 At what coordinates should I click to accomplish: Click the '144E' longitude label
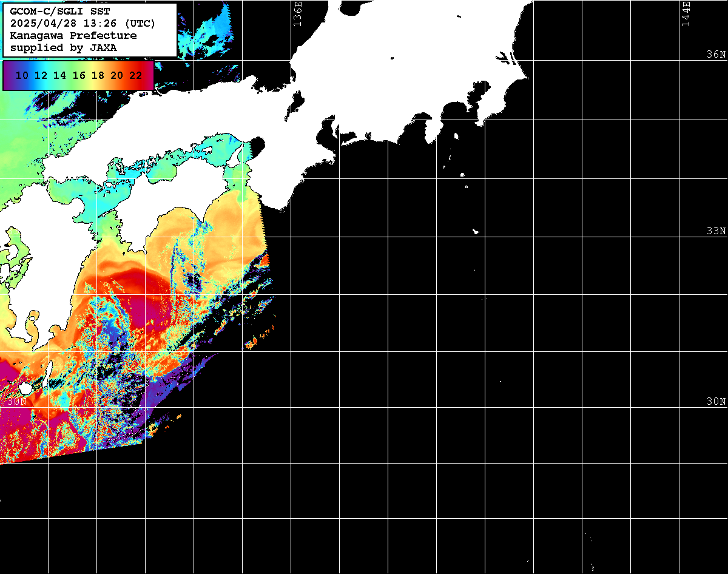686,13
